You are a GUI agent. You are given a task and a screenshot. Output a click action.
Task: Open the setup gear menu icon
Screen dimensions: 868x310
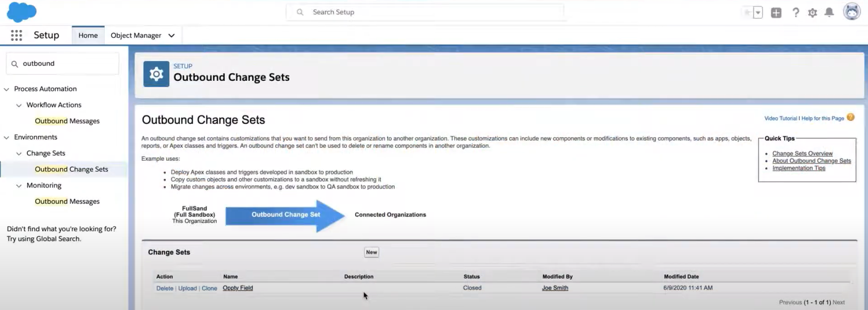[813, 13]
